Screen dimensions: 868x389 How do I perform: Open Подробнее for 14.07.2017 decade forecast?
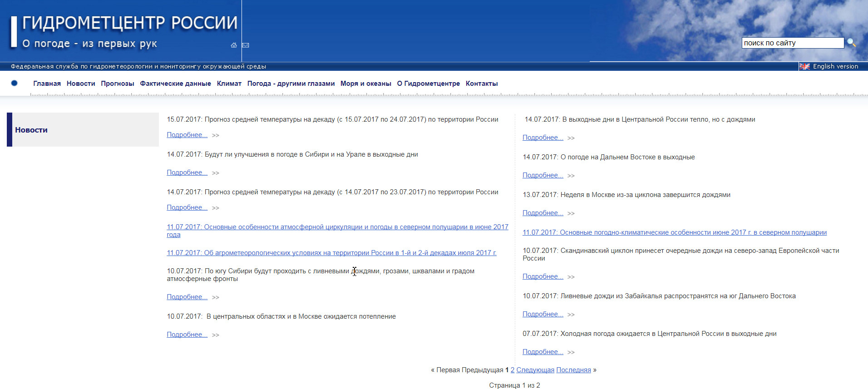187,207
